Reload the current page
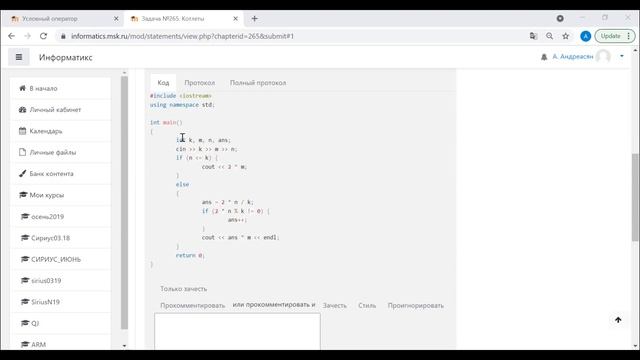Viewport: 640px width, 360px height. click(x=43, y=36)
